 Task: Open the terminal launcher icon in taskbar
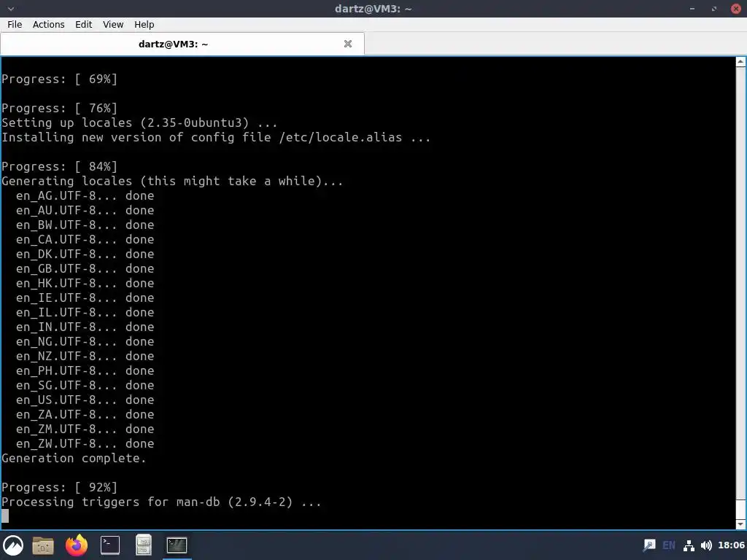click(x=110, y=545)
